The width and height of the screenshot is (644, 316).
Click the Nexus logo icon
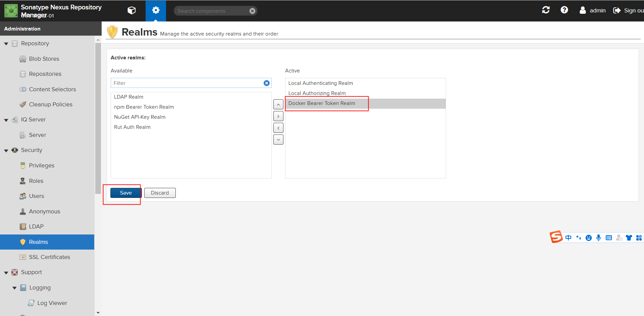(x=11, y=11)
